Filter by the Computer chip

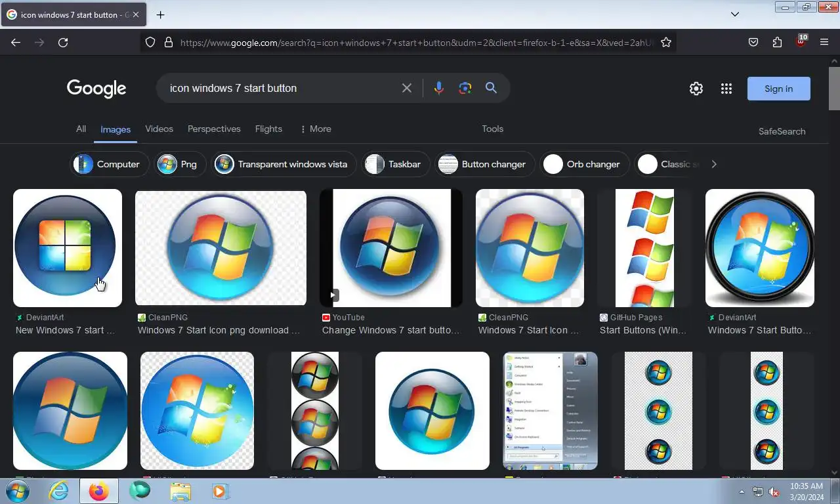110,164
